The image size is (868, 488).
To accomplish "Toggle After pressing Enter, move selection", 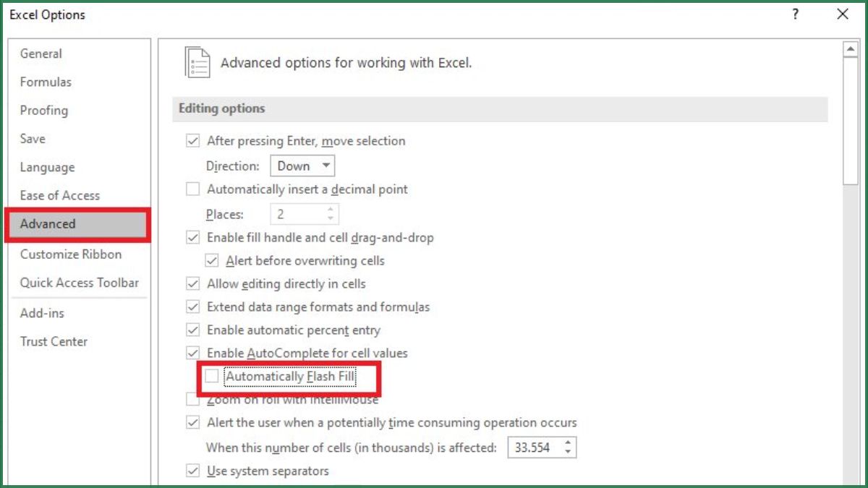I will pyautogui.click(x=193, y=141).
